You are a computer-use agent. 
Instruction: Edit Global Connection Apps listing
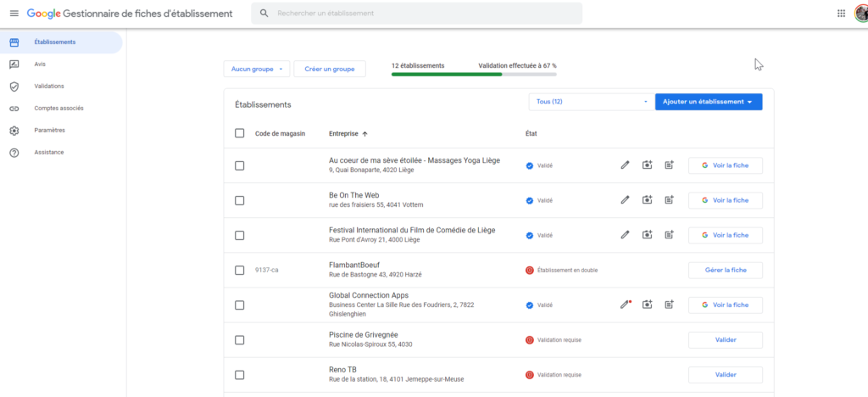tap(626, 305)
